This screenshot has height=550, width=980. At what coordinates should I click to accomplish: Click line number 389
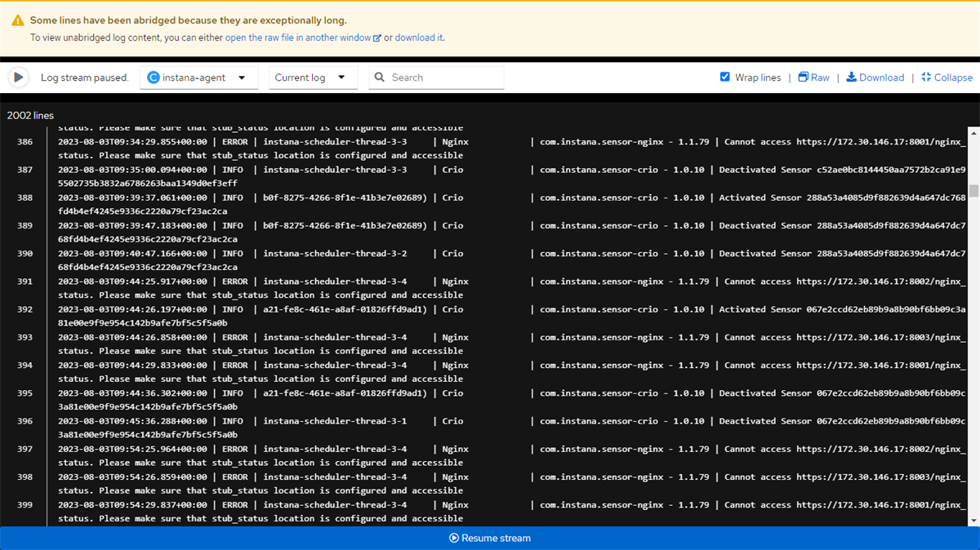pyautogui.click(x=24, y=225)
